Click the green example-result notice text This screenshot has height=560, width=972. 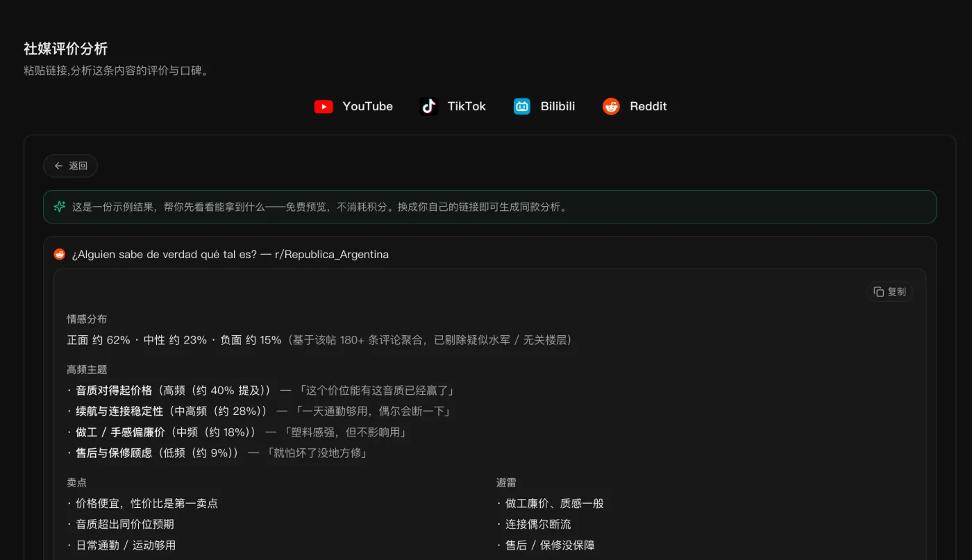coord(320,207)
